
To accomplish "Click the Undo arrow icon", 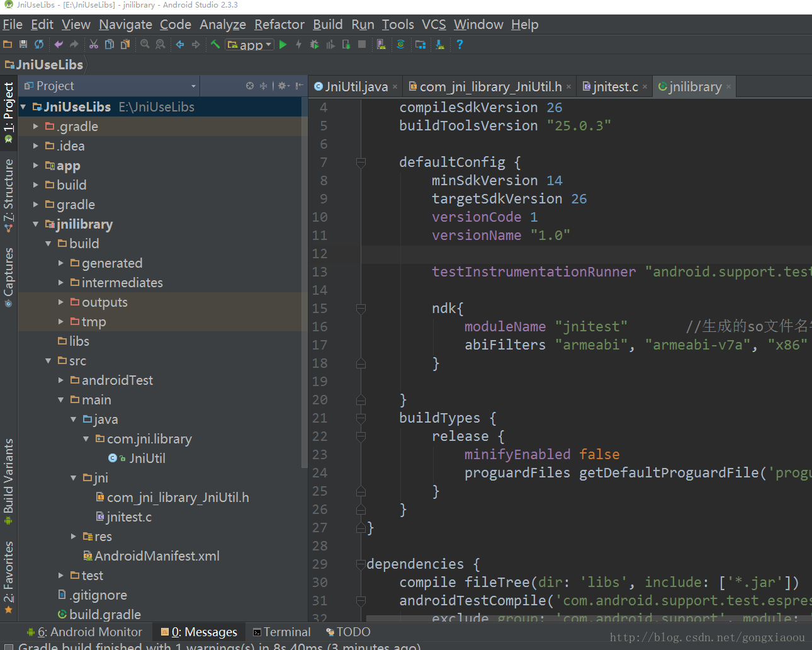I will click(x=59, y=44).
